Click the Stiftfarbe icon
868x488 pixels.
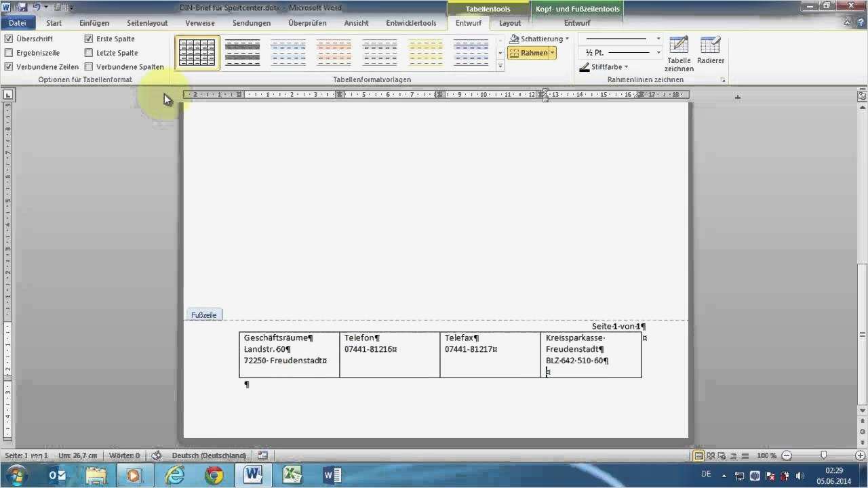(585, 66)
